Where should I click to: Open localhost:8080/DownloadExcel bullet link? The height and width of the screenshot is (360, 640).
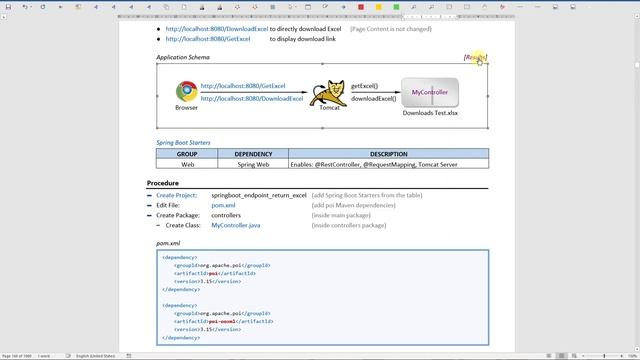(217, 29)
